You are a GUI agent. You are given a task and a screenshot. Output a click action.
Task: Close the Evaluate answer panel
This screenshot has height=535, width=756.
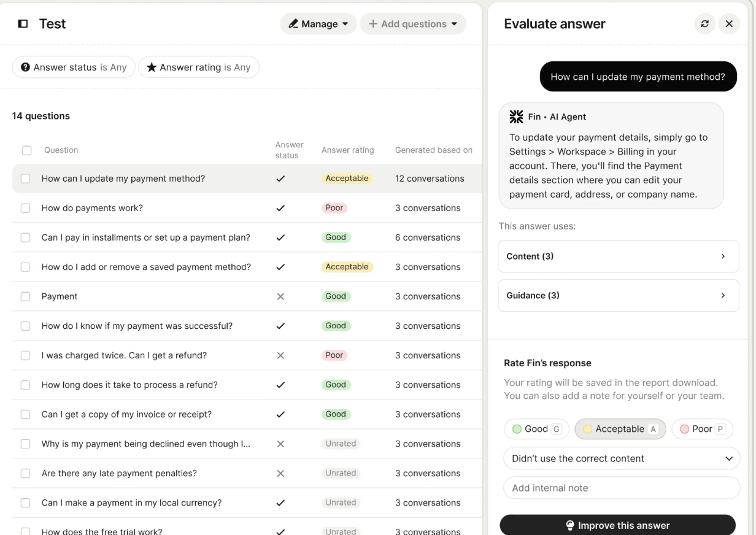click(729, 24)
